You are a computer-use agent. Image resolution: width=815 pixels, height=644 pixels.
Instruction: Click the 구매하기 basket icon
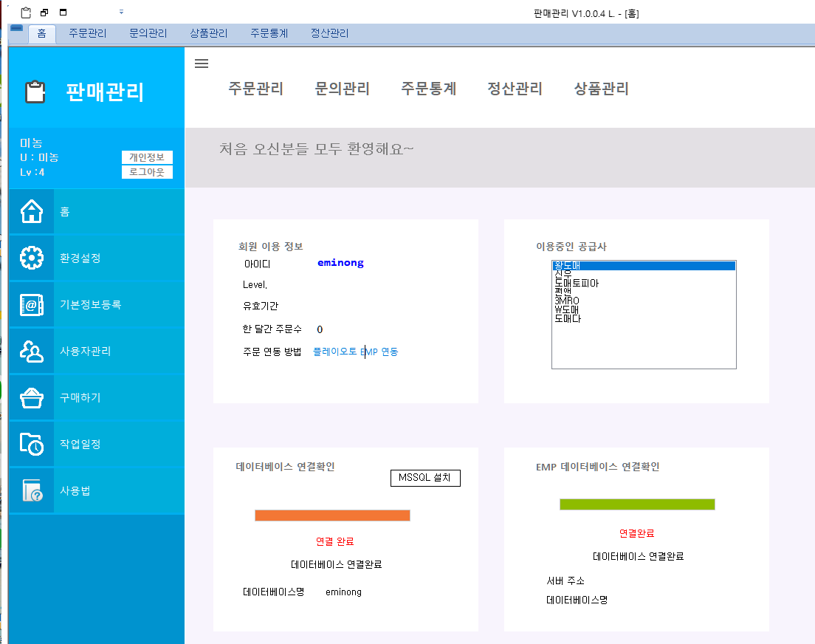tap(32, 397)
